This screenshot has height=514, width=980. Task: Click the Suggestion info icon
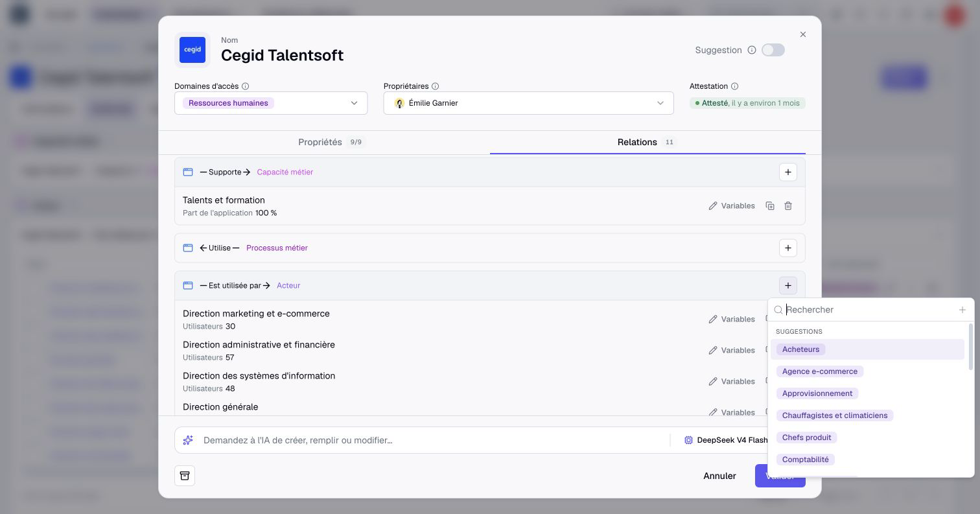[x=752, y=50]
